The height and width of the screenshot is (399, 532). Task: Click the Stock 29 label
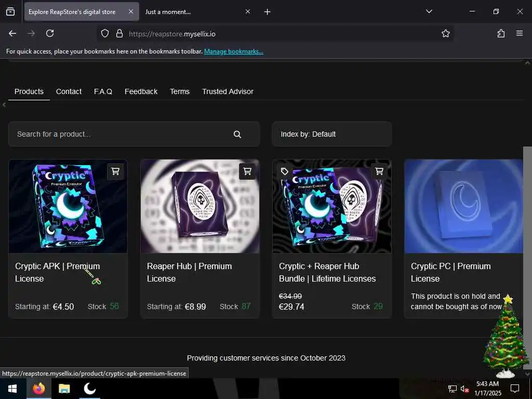tap(367, 307)
